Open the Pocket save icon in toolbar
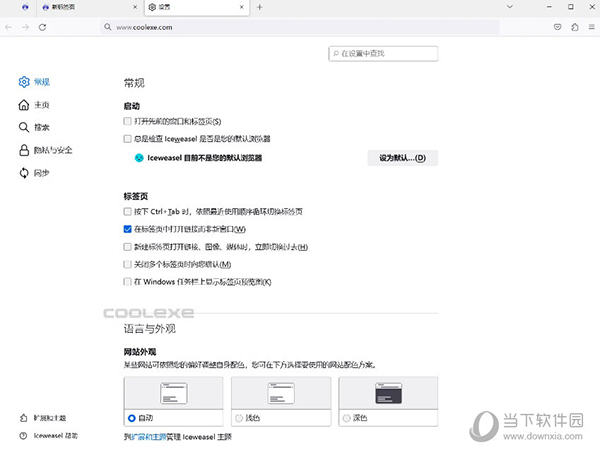 click(558, 27)
